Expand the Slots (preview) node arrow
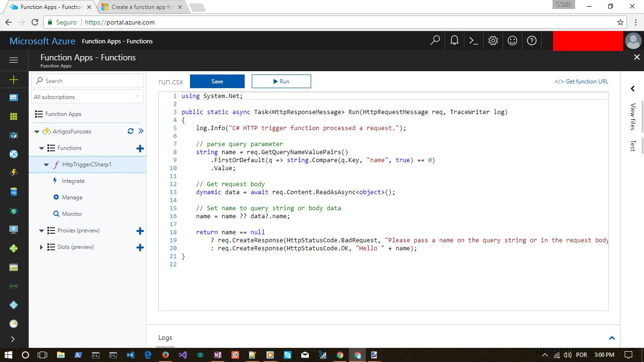The image size is (644, 362). pos(41,247)
